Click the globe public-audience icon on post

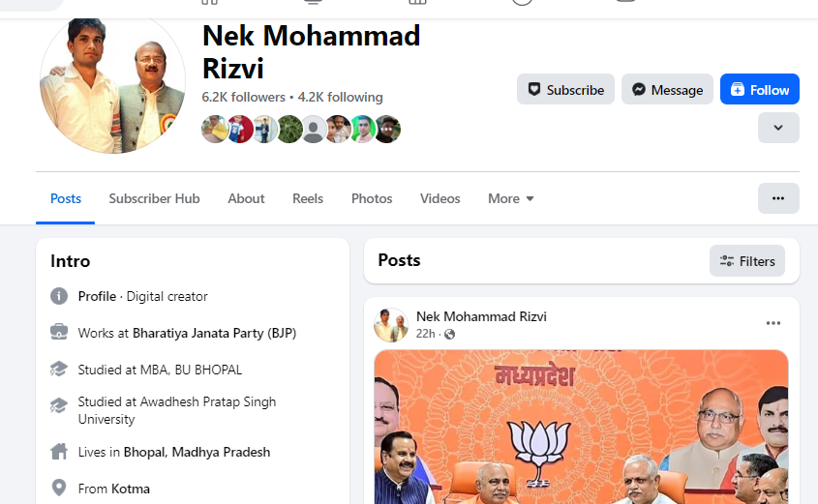pos(450,334)
